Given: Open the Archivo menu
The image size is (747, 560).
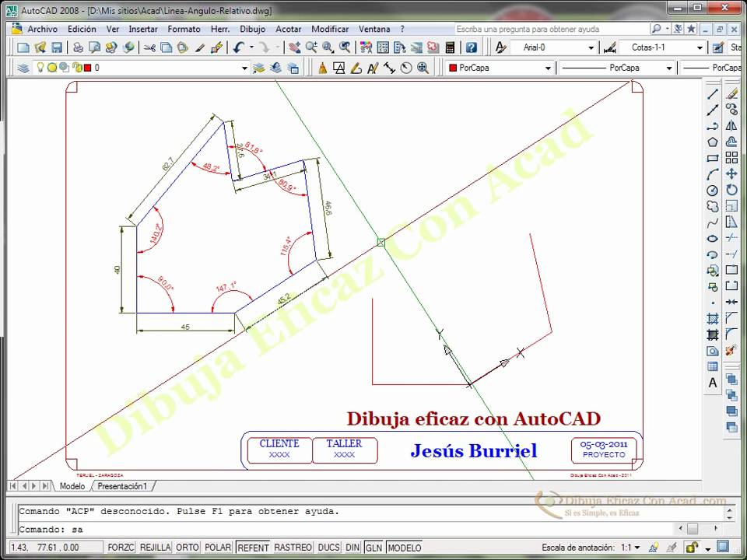Looking at the screenshot, I should (x=42, y=29).
